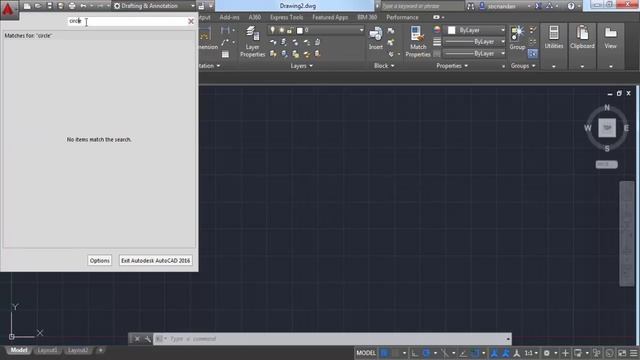
Task: Open the Performance ribbon tab
Action: (x=402, y=17)
